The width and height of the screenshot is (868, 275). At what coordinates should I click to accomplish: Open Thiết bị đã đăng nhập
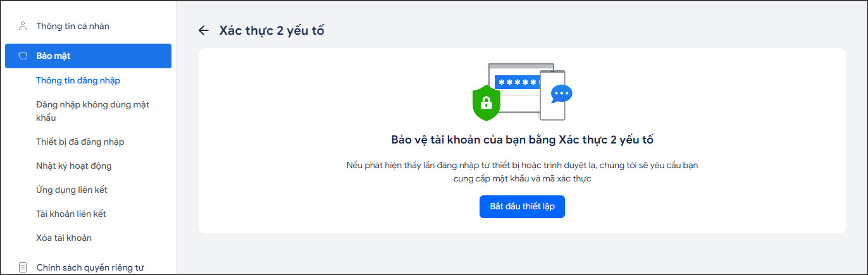pos(80,142)
